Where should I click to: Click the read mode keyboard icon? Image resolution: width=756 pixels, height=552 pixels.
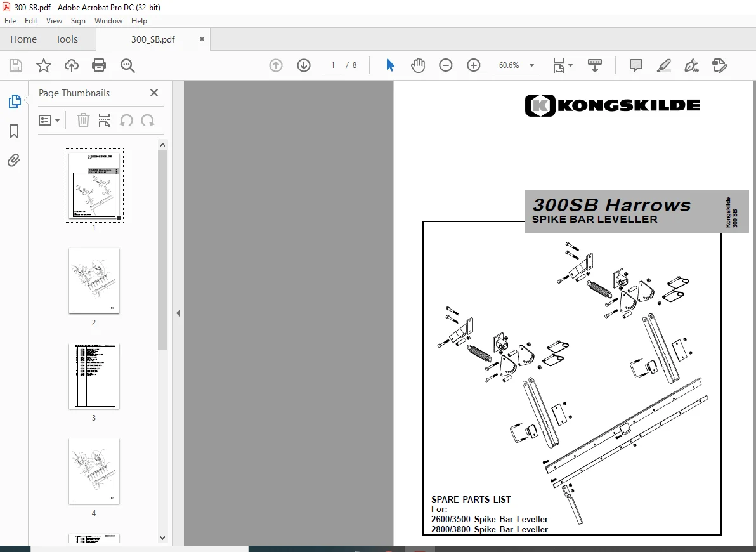(x=594, y=65)
